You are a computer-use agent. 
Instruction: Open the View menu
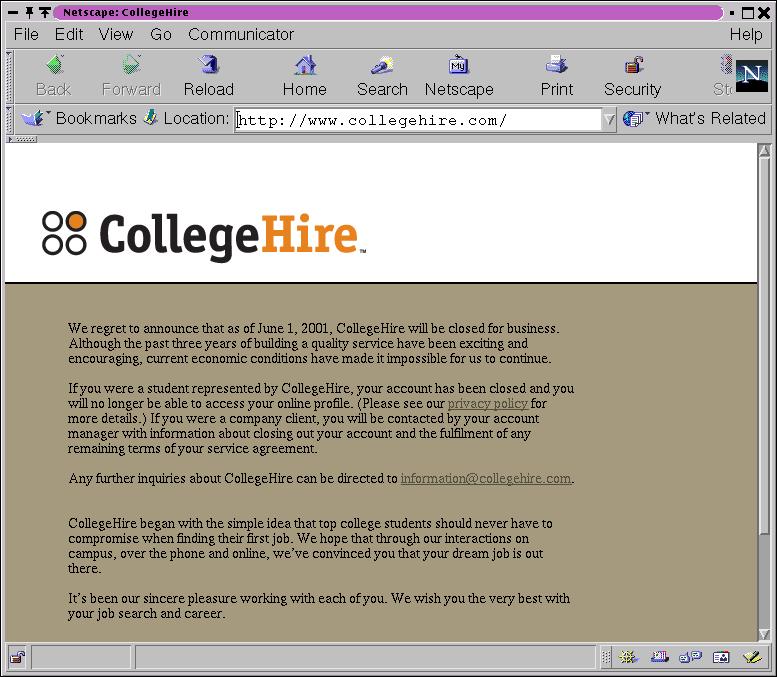[x=116, y=34]
